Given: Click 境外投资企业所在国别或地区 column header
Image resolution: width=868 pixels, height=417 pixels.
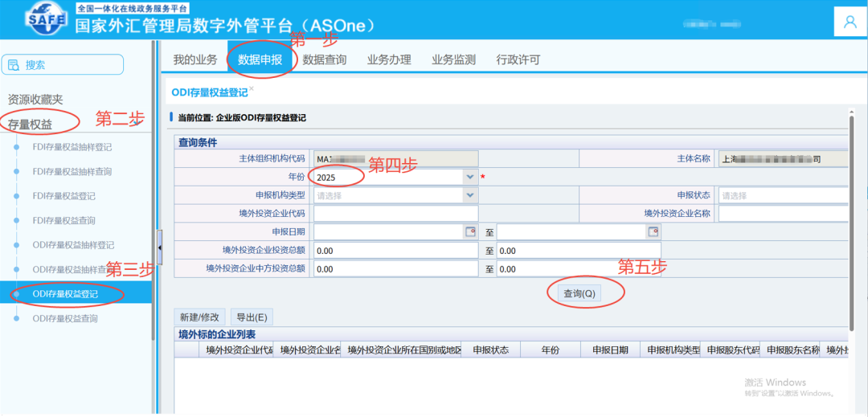Looking at the screenshot, I should click(401, 350).
